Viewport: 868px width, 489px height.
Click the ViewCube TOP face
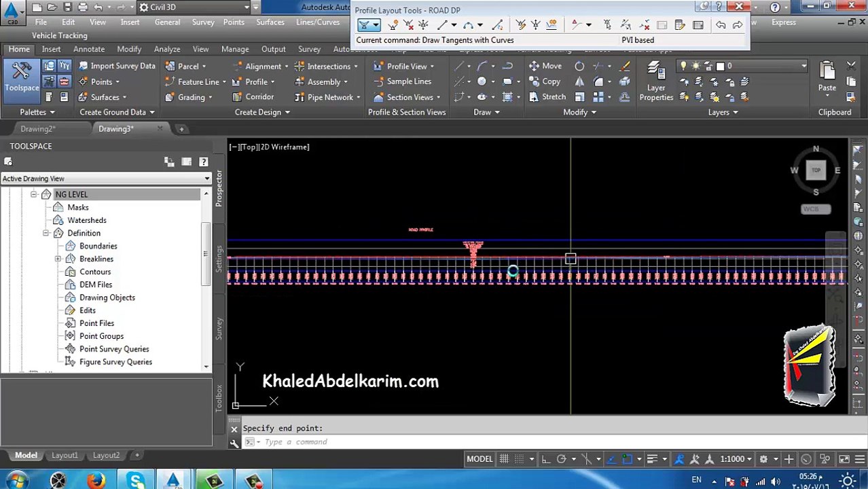pos(816,170)
